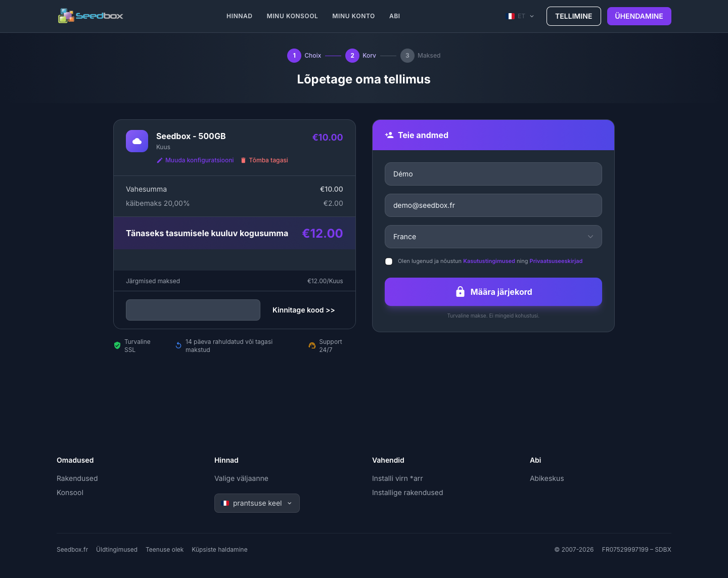This screenshot has height=578, width=728.
Task: Click the step 2 Korv circle
Action: (x=352, y=56)
